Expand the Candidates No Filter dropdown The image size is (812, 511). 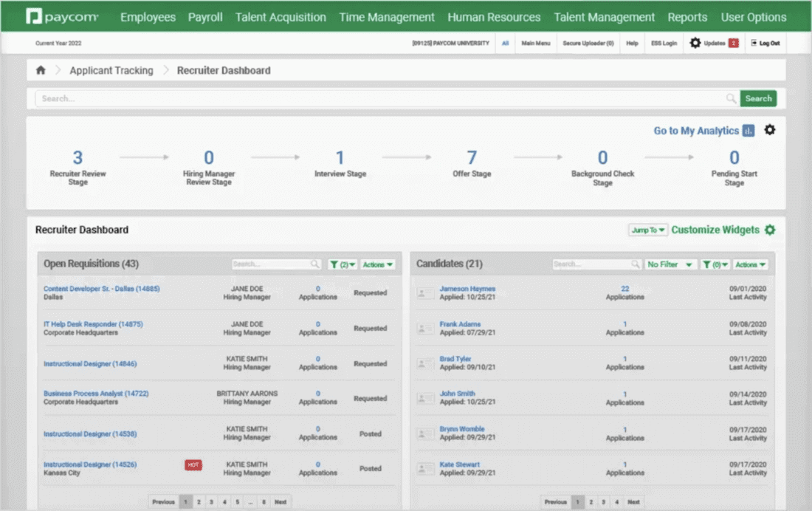[670, 264]
